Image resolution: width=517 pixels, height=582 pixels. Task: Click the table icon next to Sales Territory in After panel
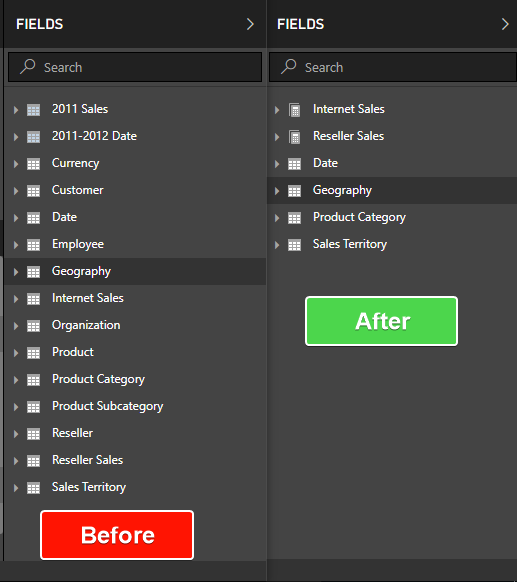(295, 245)
